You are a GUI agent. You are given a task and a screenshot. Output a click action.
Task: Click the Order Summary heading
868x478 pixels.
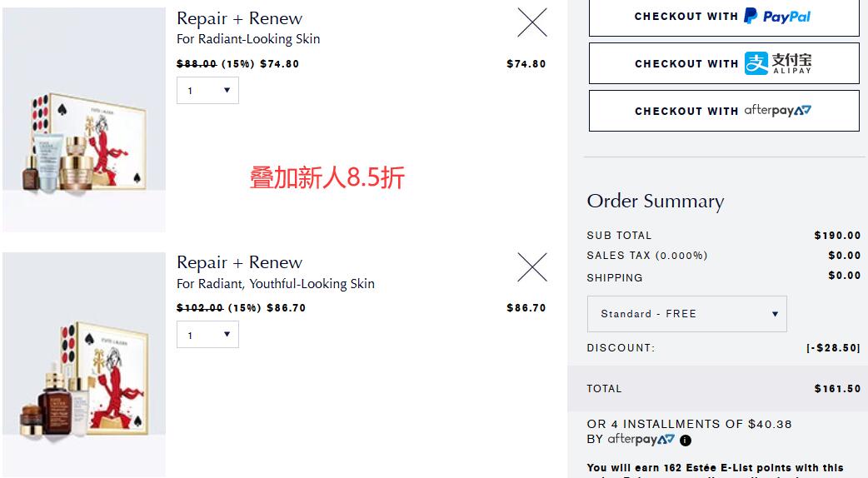tap(656, 202)
